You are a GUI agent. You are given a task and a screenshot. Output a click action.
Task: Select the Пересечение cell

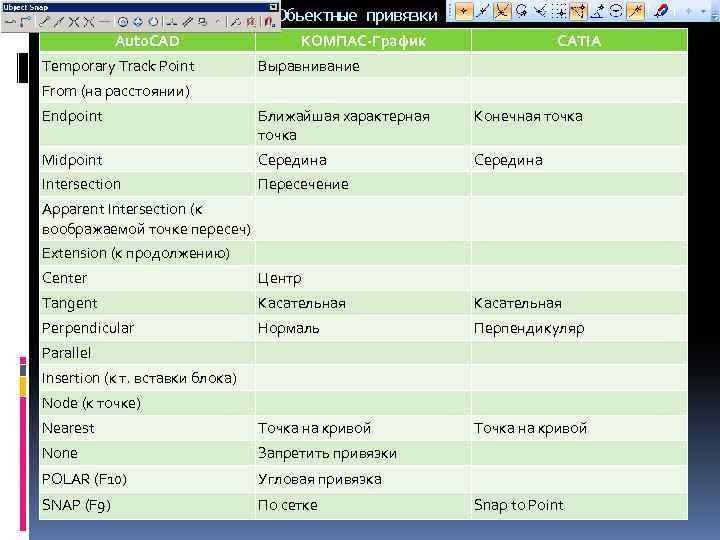point(363,184)
